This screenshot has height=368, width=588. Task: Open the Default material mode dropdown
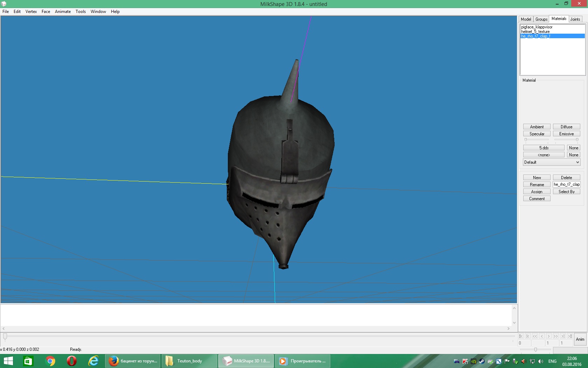(552, 162)
